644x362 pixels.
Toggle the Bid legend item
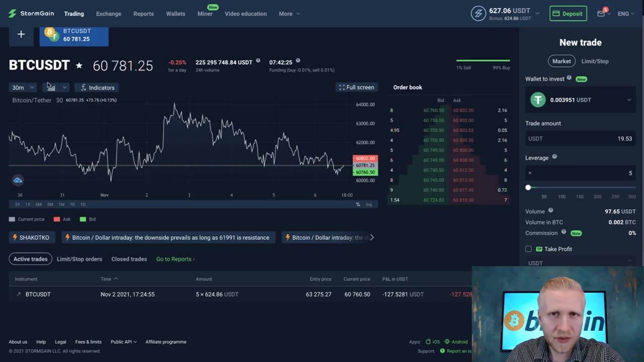pyautogui.click(x=88, y=219)
